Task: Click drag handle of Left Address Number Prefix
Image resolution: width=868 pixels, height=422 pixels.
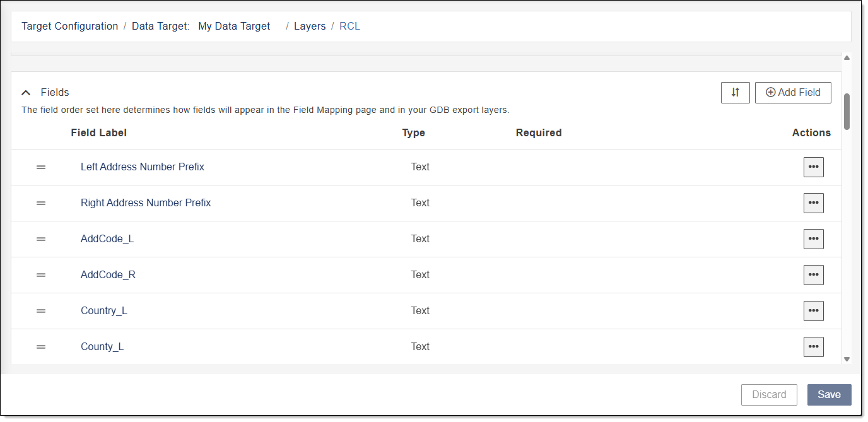Action: coord(41,167)
